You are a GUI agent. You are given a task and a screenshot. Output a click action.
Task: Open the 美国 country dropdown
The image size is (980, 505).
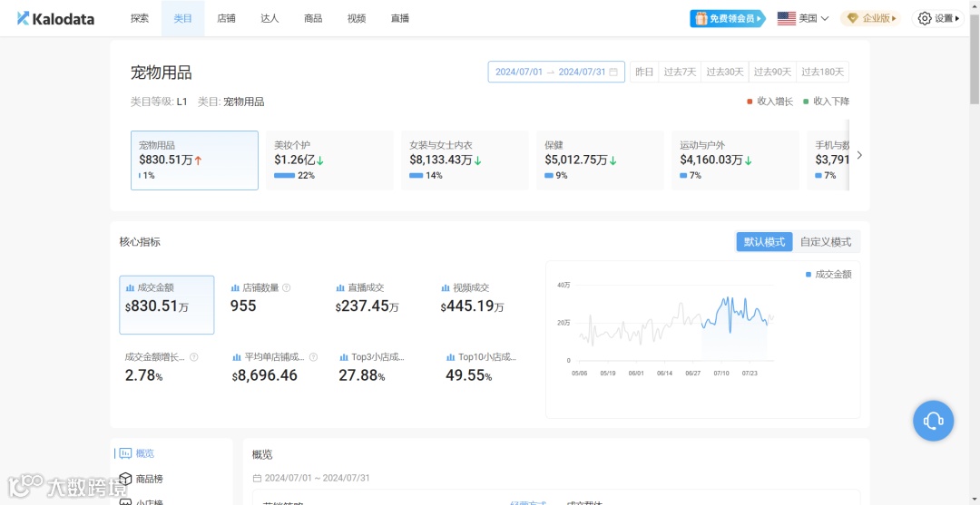[x=803, y=19]
